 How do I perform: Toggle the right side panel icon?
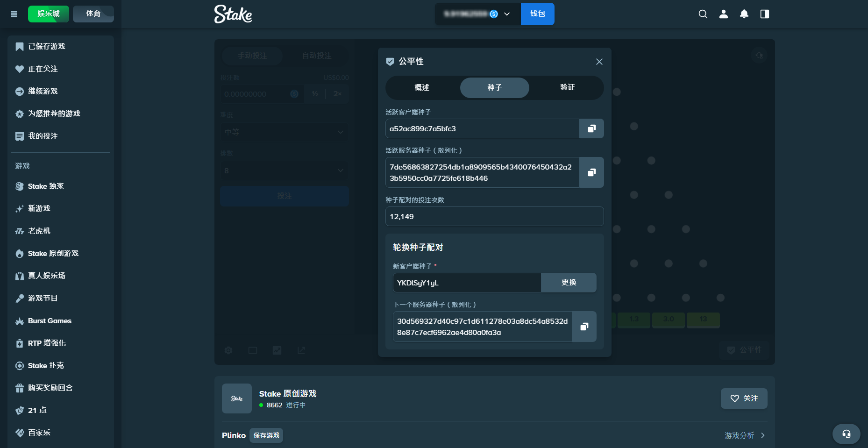765,14
